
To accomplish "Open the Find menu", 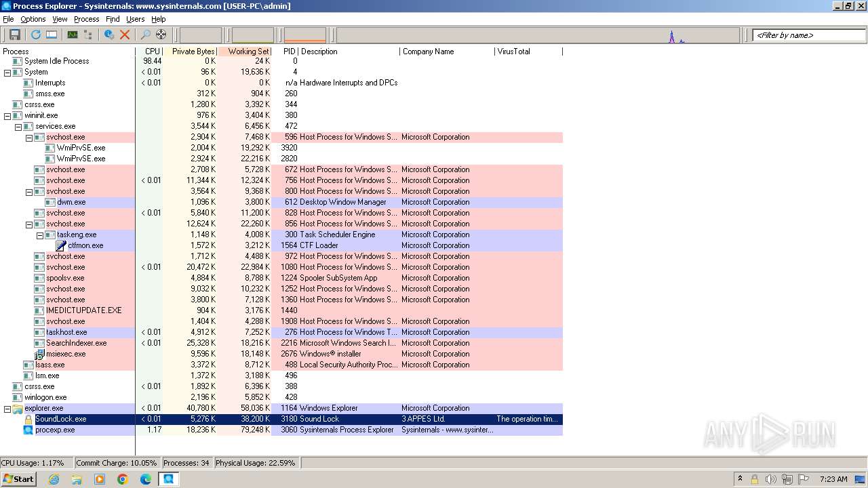I will [113, 19].
